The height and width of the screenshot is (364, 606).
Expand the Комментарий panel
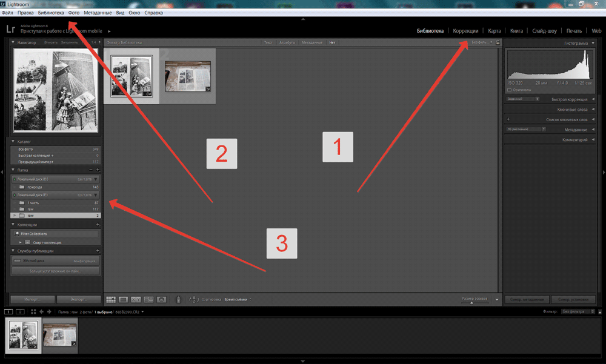click(593, 140)
